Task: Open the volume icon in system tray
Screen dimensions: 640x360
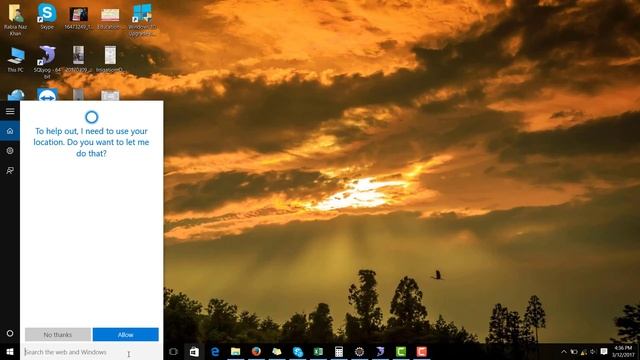Action: [593, 352]
